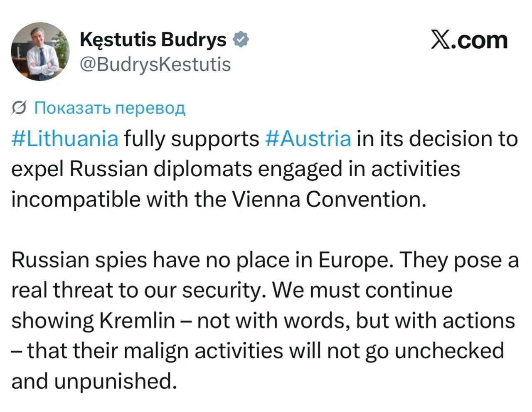
Task: Click the phrase "fully supports" in first line
Action: point(192,139)
